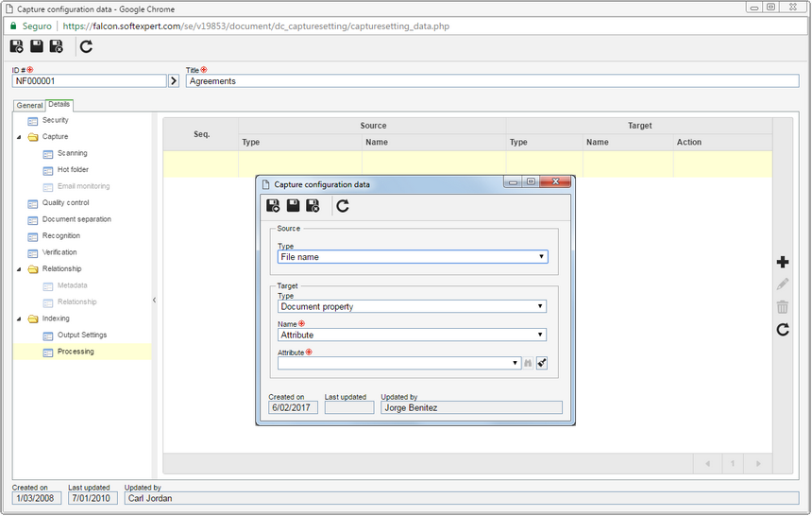The height and width of the screenshot is (516, 812).
Task: Click the main Last updated field 7/01/2010
Action: [93, 498]
